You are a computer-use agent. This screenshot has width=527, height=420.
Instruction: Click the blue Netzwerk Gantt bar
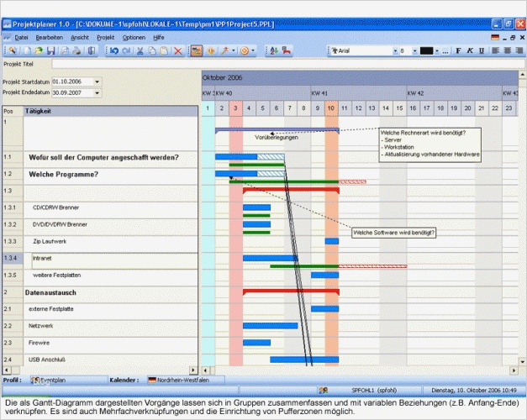(270, 326)
